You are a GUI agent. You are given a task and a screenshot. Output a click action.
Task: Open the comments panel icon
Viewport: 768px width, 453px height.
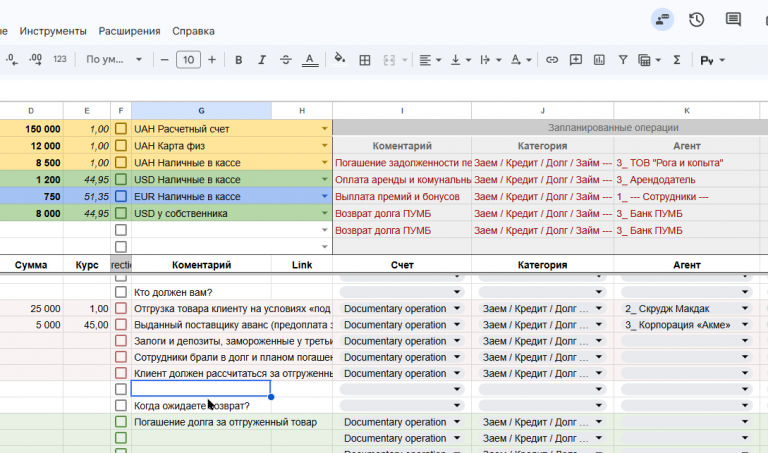(x=733, y=20)
